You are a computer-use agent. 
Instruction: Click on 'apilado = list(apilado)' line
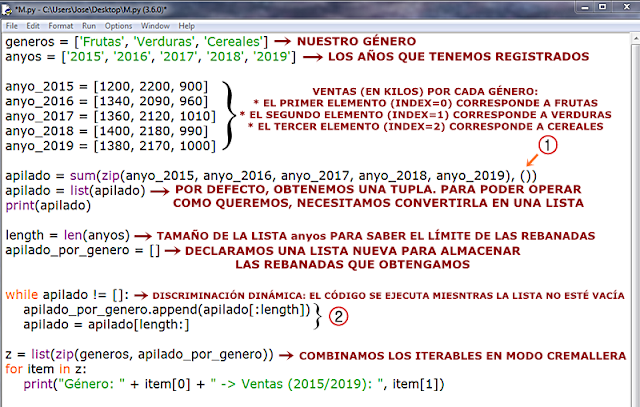(x=75, y=191)
